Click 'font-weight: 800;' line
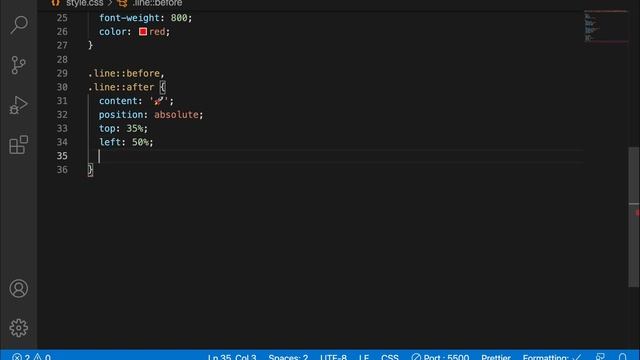 (x=145, y=18)
